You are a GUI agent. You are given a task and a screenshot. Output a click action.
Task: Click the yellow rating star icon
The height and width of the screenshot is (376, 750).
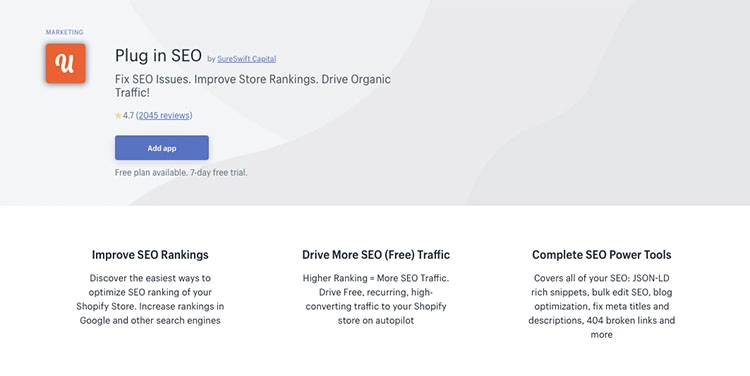coord(118,115)
